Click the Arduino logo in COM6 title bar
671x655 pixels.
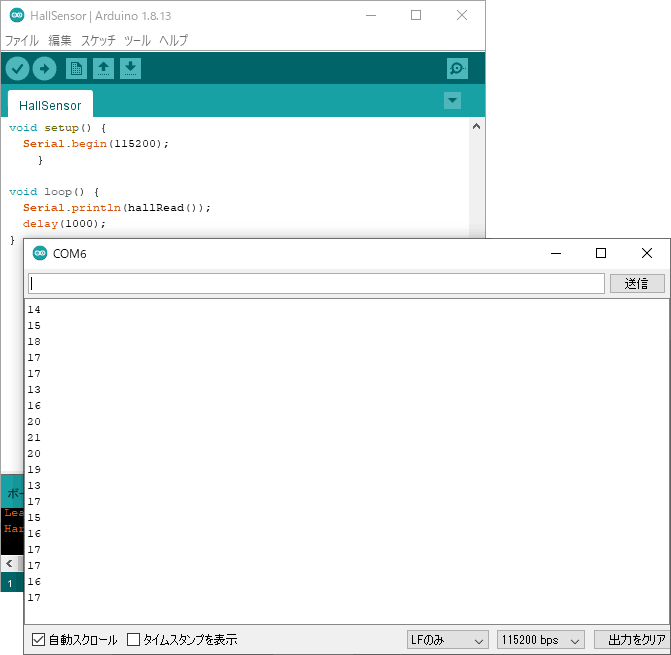pyautogui.click(x=40, y=253)
